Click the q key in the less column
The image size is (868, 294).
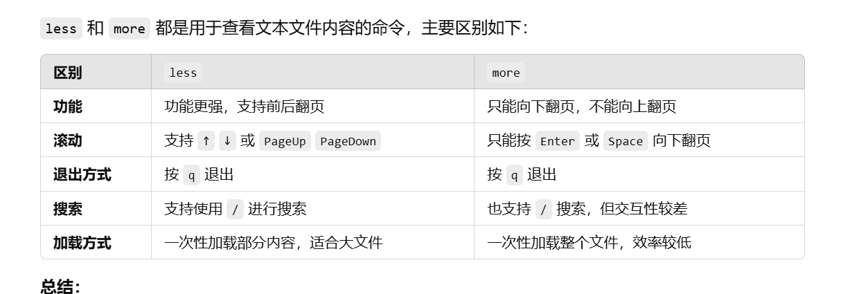[x=191, y=175]
